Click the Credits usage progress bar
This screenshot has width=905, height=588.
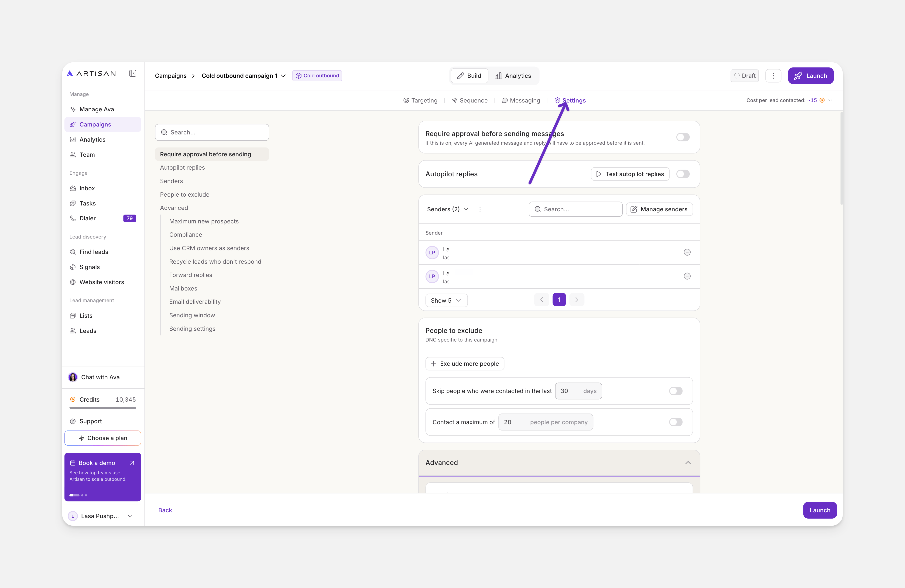point(103,408)
